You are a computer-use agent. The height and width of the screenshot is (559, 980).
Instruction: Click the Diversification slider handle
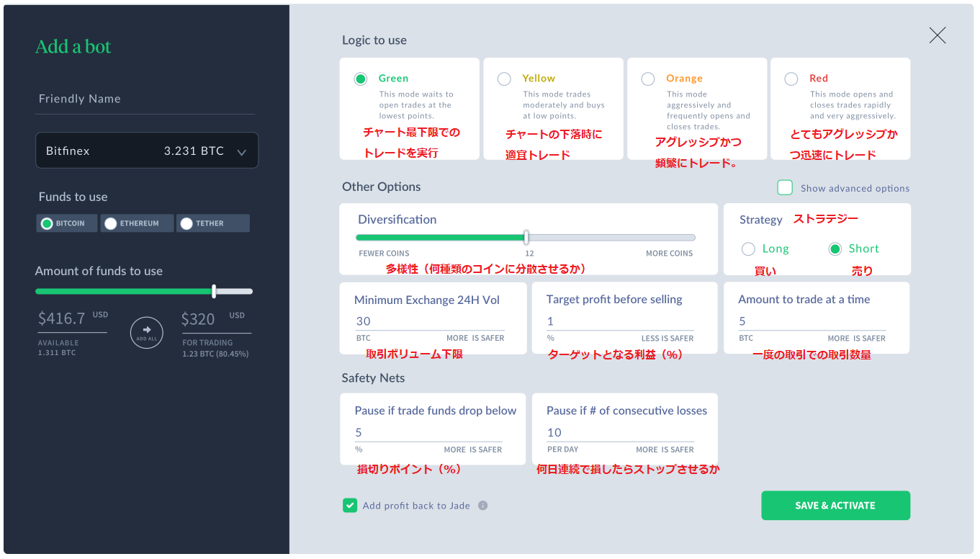point(526,237)
